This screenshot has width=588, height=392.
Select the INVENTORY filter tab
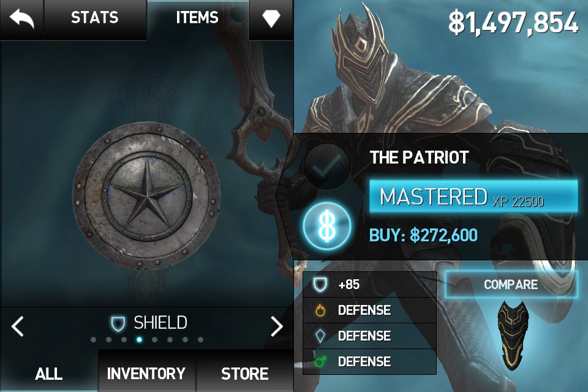tap(146, 373)
